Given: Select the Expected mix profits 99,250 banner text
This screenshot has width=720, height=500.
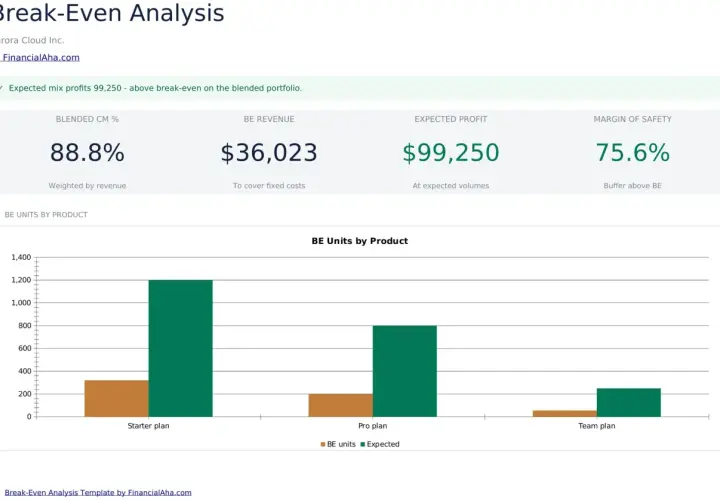Looking at the screenshot, I should pyautogui.click(x=155, y=88).
